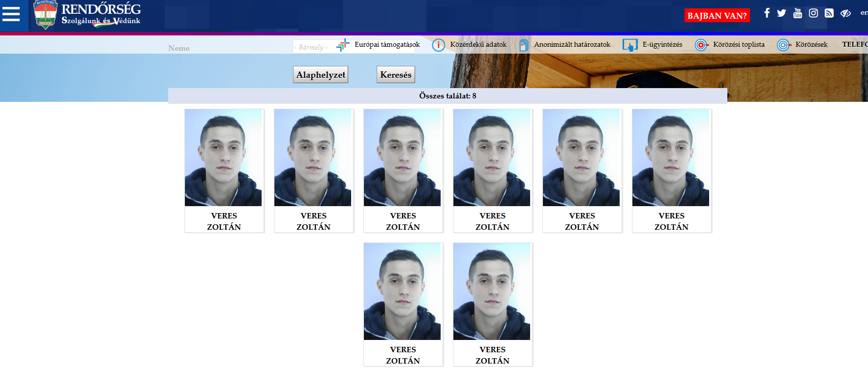The width and height of the screenshot is (868, 368).
Task: Open the Európai támogatások menu item
Action: pos(378,45)
